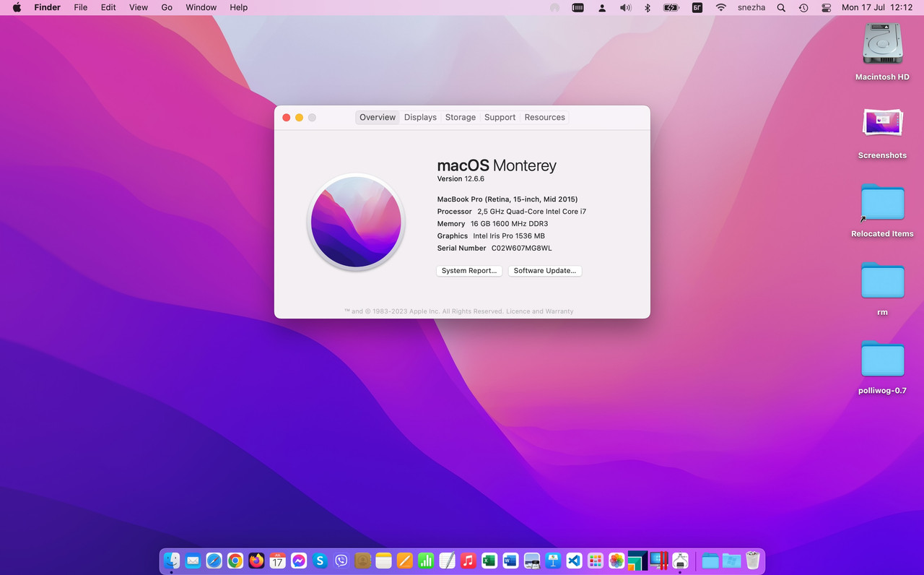The image size is (924, 575).
Task: Open the Music app in the Dock
Action: click(x=468, y=561)
